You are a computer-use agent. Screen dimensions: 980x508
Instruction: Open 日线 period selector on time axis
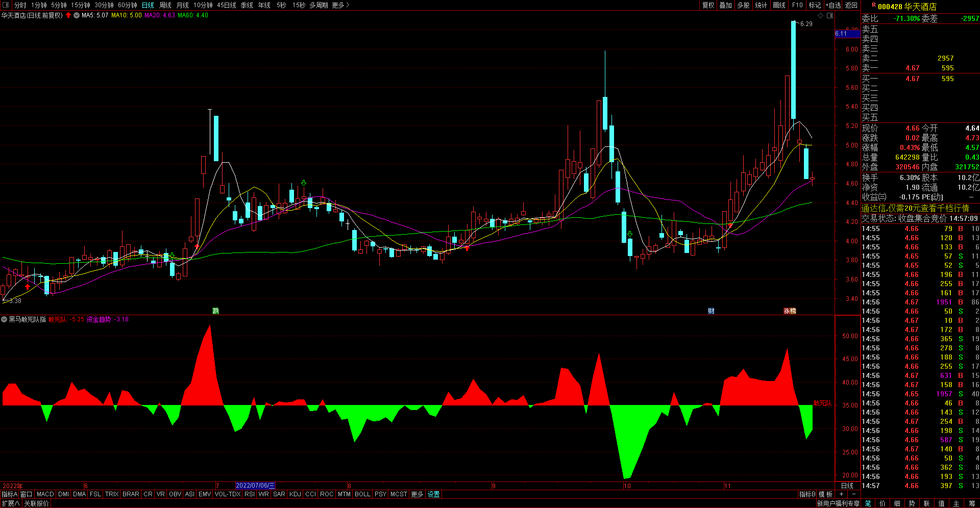[847, 486]
